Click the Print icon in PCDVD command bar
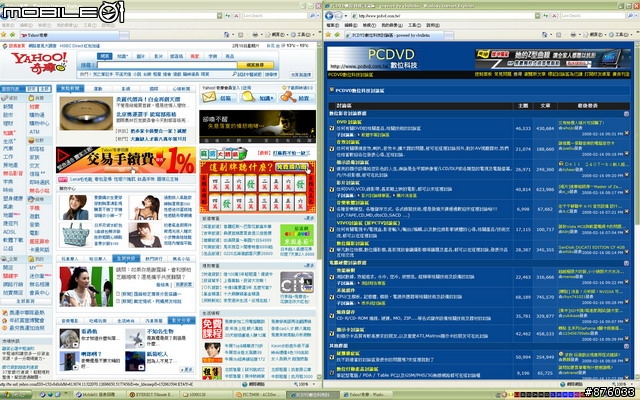This screenshot has width=640, height=400. click(573, 35)
